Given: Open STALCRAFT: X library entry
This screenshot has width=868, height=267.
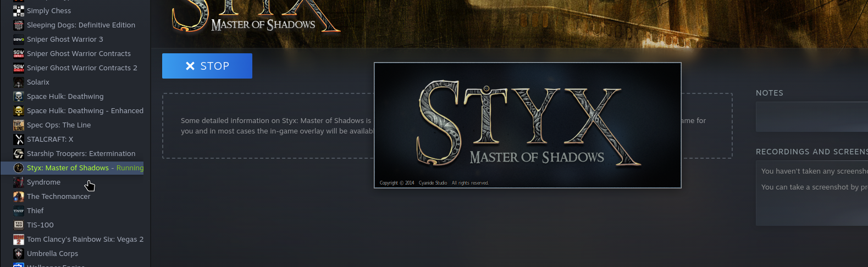Looking at the screenshot, I should [x=72, y=139].
